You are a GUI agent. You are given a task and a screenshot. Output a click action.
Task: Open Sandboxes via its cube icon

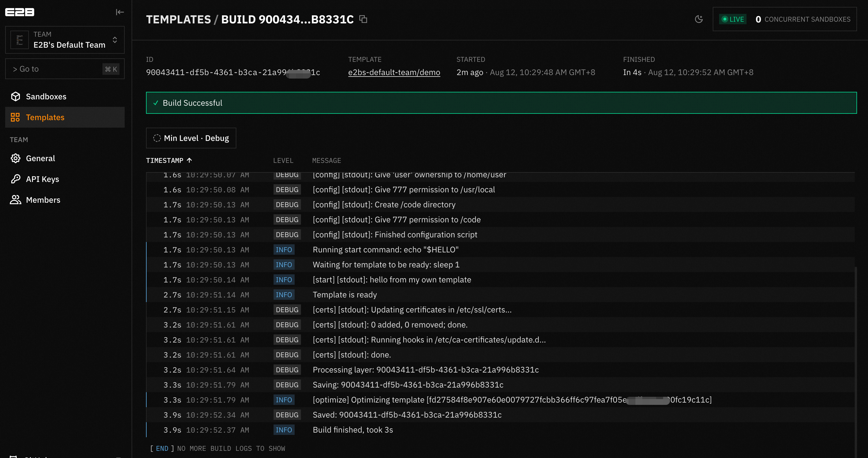(x=16, y=96)
